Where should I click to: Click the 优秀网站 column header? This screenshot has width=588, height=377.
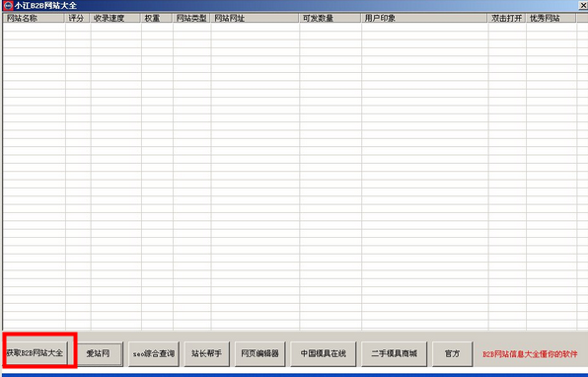tap(551, 18)
